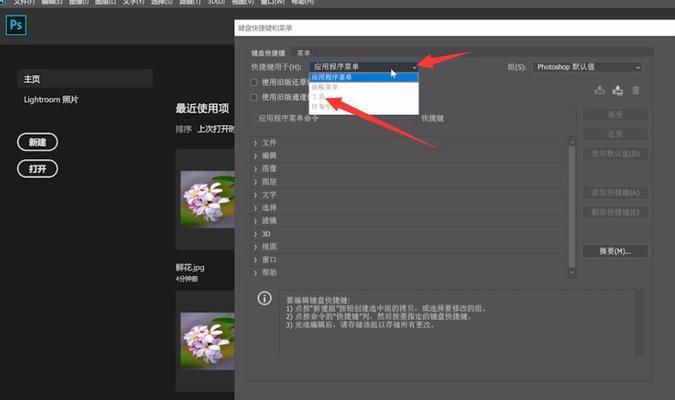Choose 应用程序菜单 in the open dropdown list

pos(364,77)
